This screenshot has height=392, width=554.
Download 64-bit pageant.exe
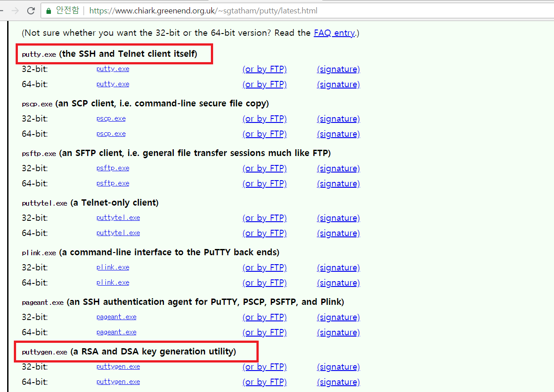(116, 332)
